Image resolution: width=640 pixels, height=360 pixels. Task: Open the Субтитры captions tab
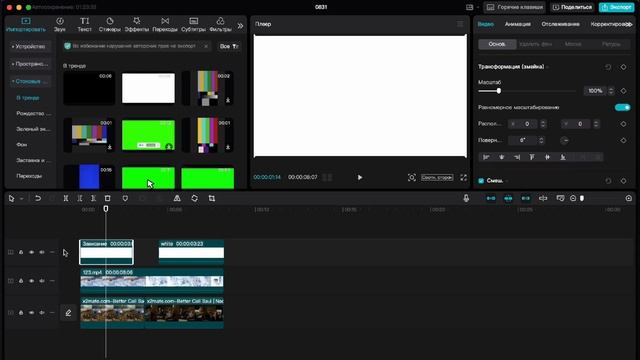coord(193,24)
